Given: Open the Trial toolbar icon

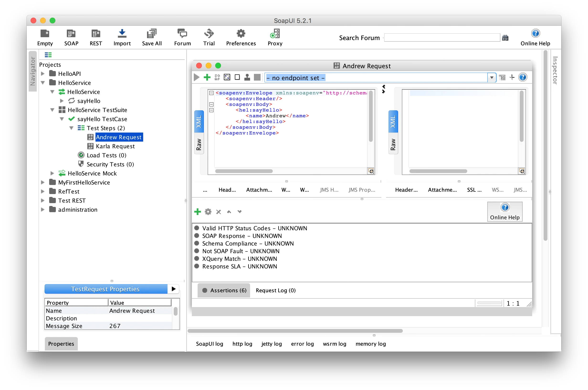Looking at the screenshot, I should coord(209,34).
